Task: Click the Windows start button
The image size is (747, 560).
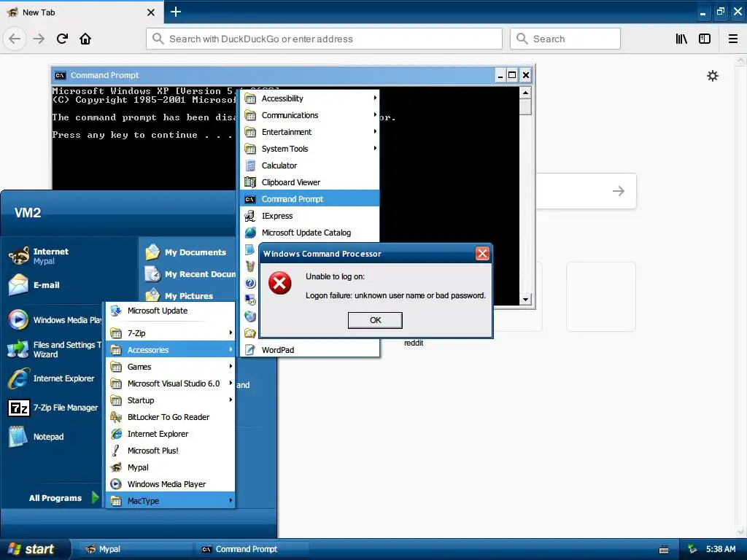Action: click(34, 549)
